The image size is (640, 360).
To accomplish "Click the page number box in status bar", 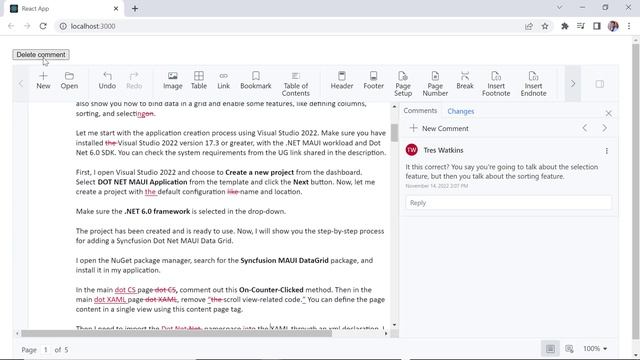I will (46, 350).
